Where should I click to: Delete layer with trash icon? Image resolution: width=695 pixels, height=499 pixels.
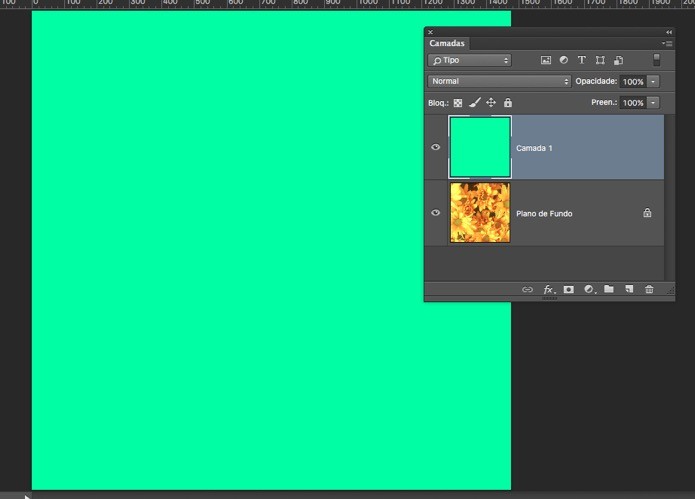click(x=649, y=289)
